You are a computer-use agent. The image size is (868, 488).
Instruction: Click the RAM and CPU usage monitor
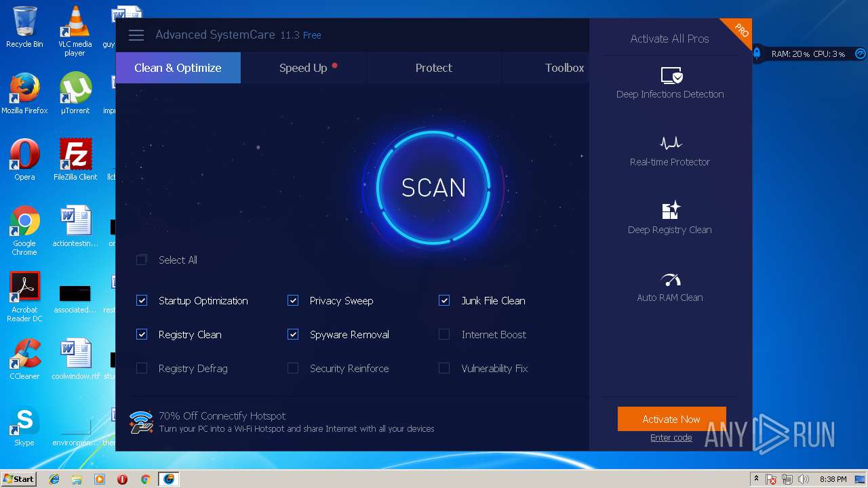[808, 54]
